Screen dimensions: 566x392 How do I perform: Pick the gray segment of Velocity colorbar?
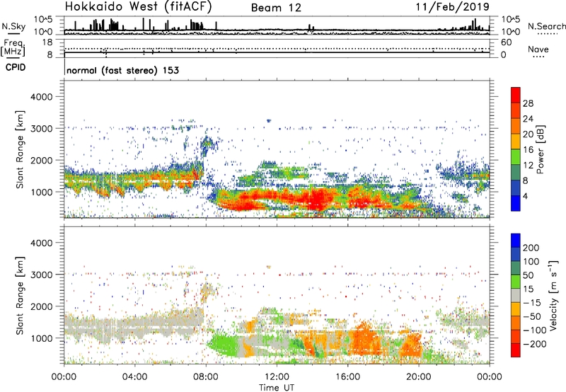(x=516, y=295)
